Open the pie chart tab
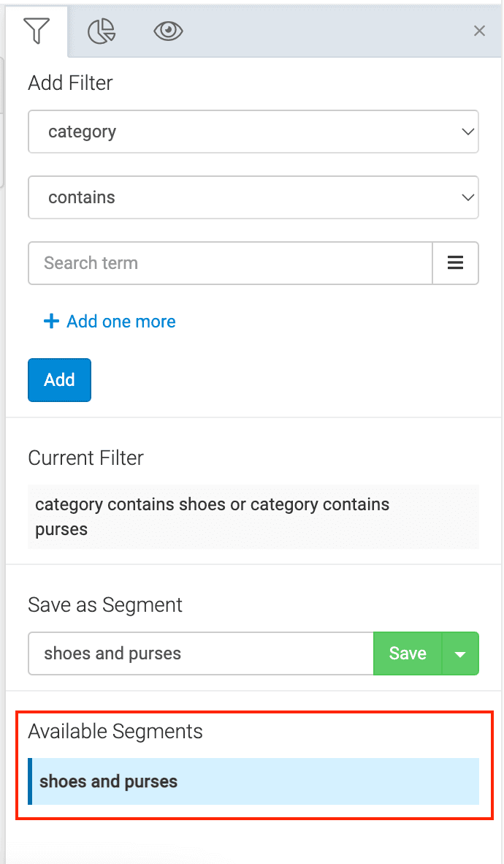The width and height of the screenshot is (504, 864). pyautogui.click(x=102, y=31)
